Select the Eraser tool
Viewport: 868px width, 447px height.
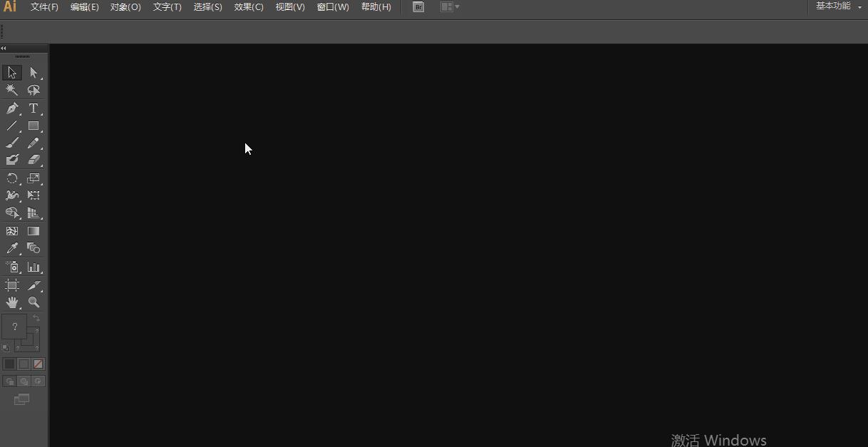(33, 159)
